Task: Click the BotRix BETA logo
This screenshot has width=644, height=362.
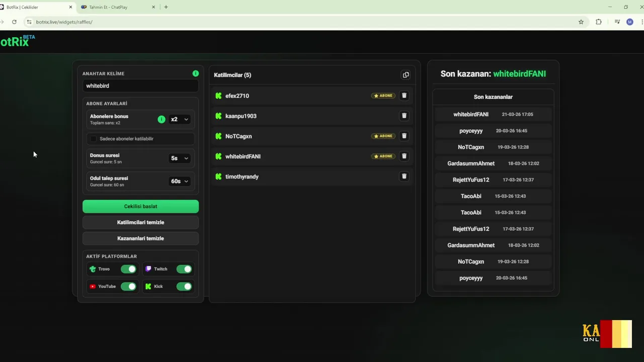Action: (x=18, y=41)
